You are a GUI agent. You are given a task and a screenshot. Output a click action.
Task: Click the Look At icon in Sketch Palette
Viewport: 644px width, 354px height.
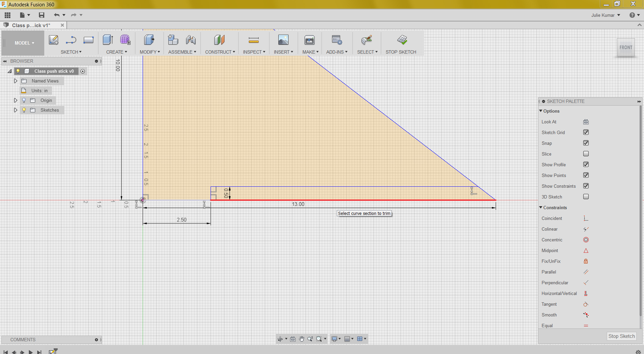[x=586, y=122]
